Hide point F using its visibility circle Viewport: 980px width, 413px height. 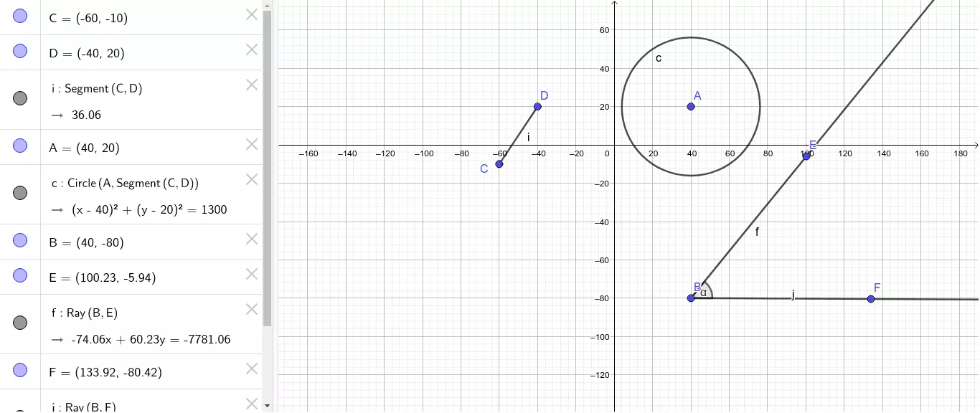click(x=20, y=370)
